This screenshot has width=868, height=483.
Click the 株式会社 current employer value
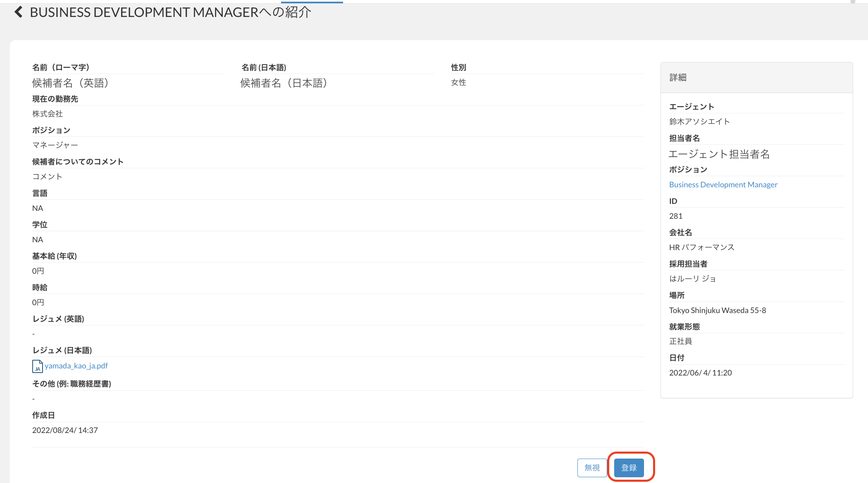(x=48, y=114)
